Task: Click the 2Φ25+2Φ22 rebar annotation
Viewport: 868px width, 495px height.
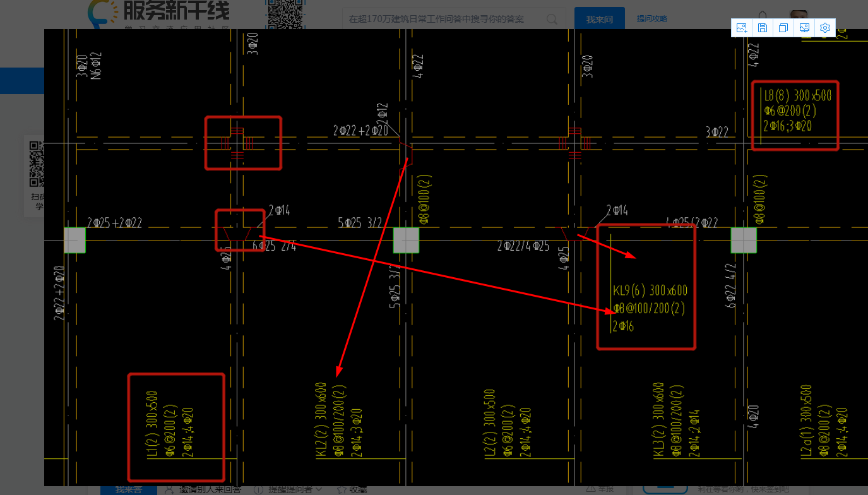Action: click(x=115, y=222)
